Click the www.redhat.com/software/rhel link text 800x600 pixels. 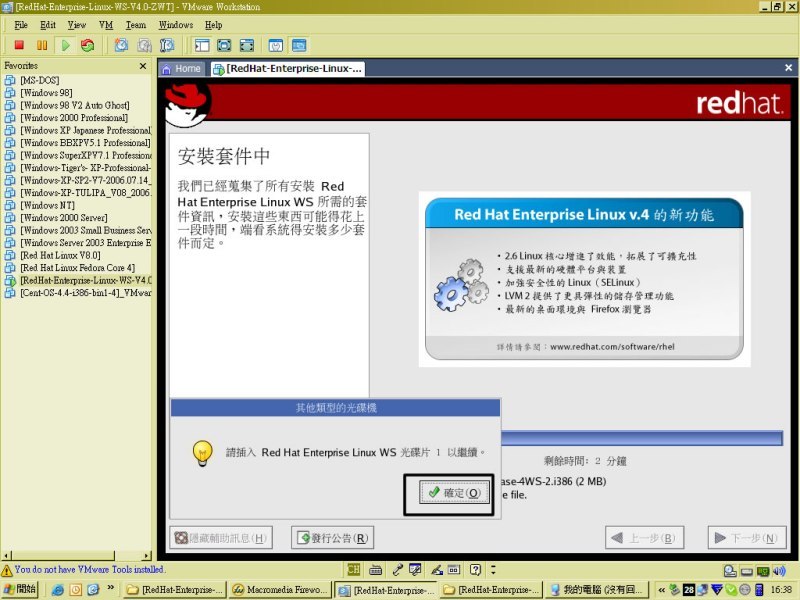pos(612,347)
